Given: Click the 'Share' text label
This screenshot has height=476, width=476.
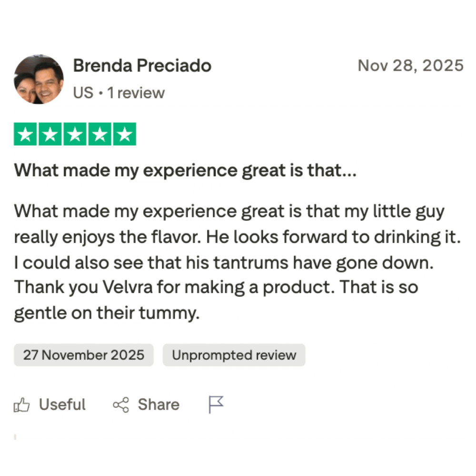Looking at the screenshot, I should (159, 405).
